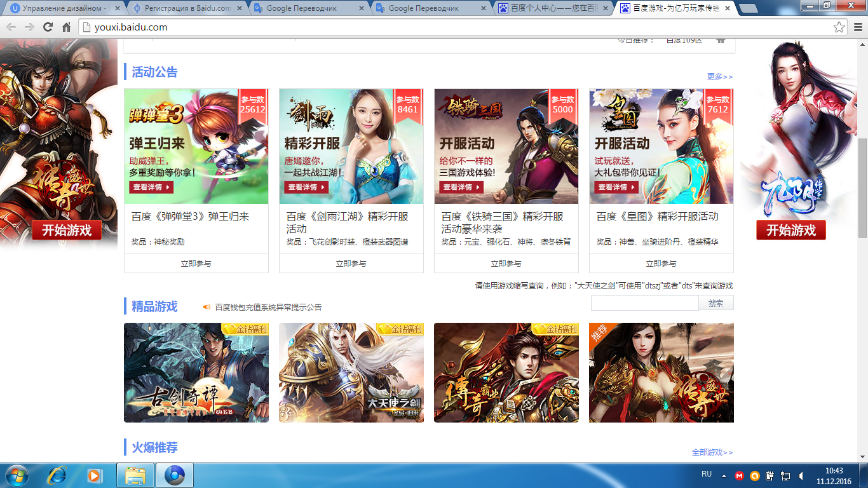Click the page vertical scrollbar thumb
The image size is (868, 488).
point(863,187)
